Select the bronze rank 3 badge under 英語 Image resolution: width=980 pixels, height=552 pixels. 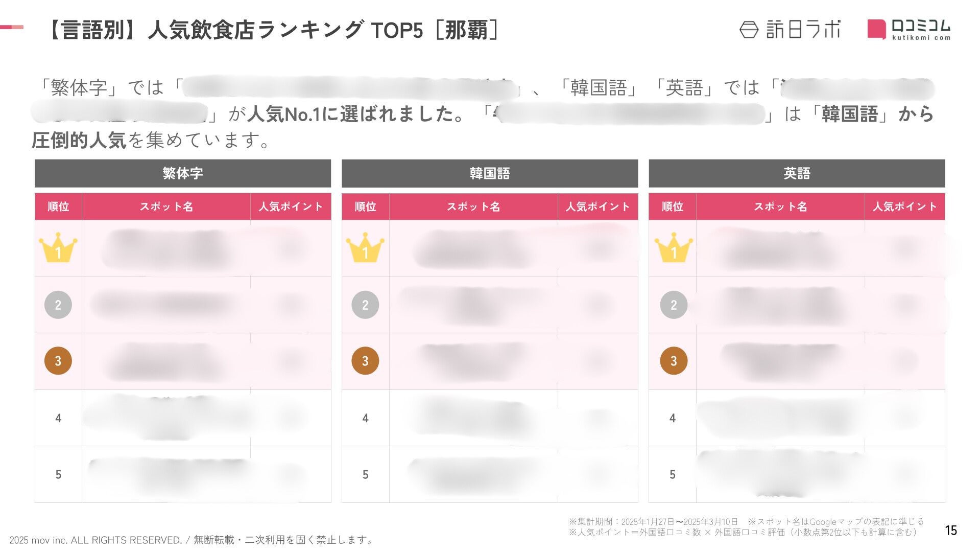pyautogui.click(x=674, y=361)
